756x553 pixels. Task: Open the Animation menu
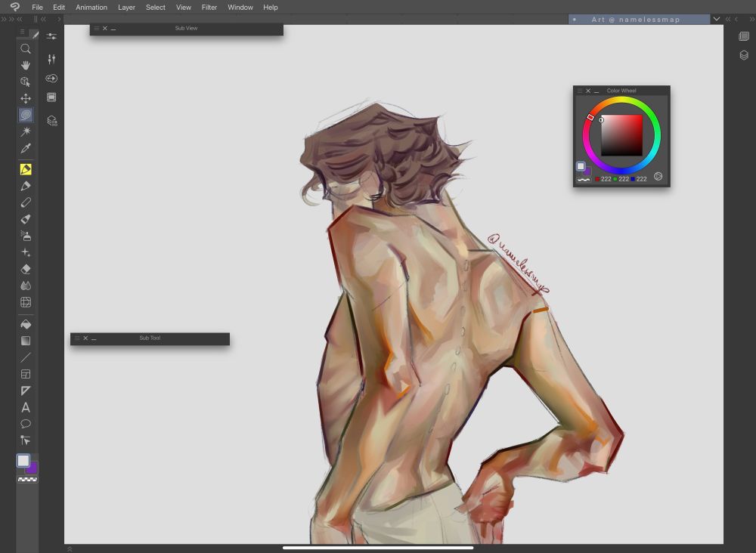pos(91,8)
